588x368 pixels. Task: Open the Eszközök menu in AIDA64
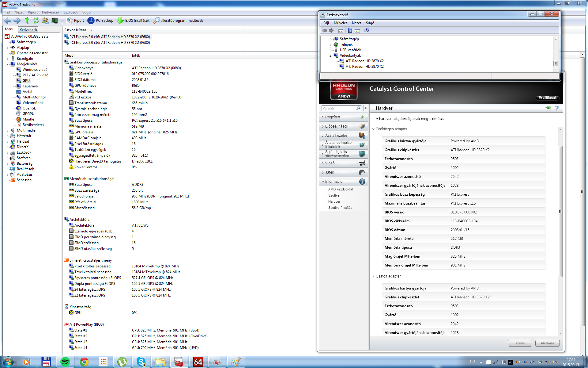71,12
